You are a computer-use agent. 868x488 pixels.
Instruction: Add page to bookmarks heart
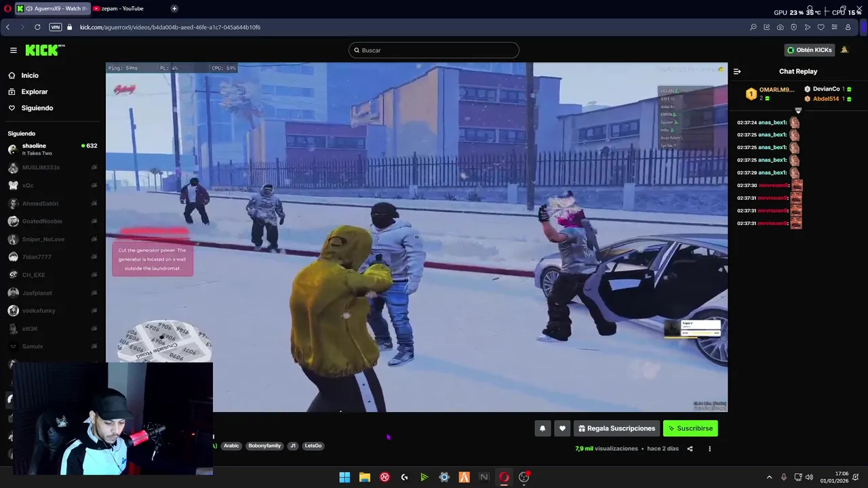point(821,27)
